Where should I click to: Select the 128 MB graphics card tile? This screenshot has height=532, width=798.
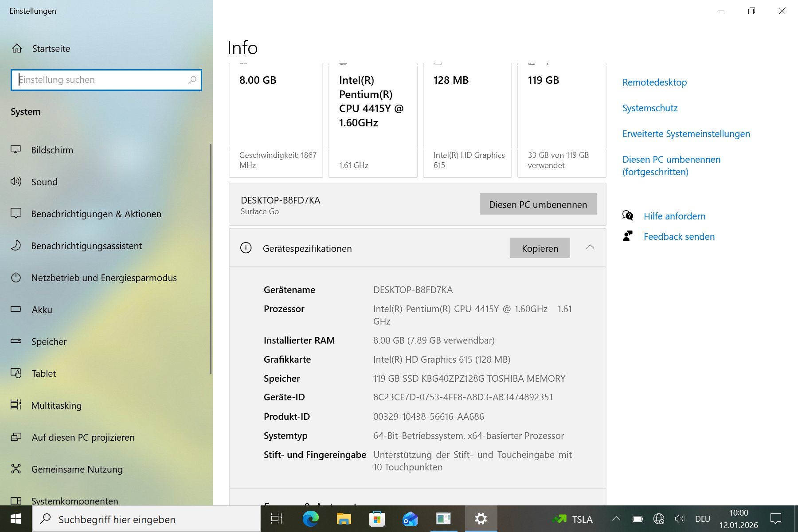point(467,120)
